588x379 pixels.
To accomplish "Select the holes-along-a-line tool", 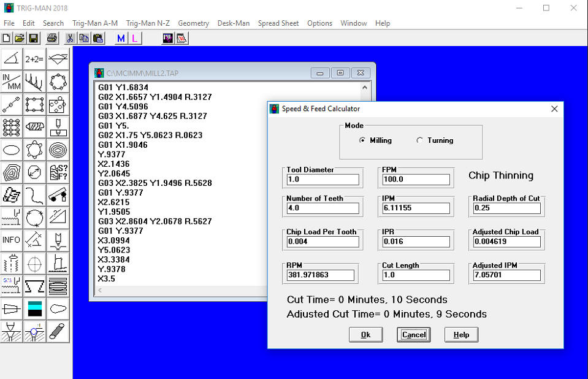I will click(12, 105).
